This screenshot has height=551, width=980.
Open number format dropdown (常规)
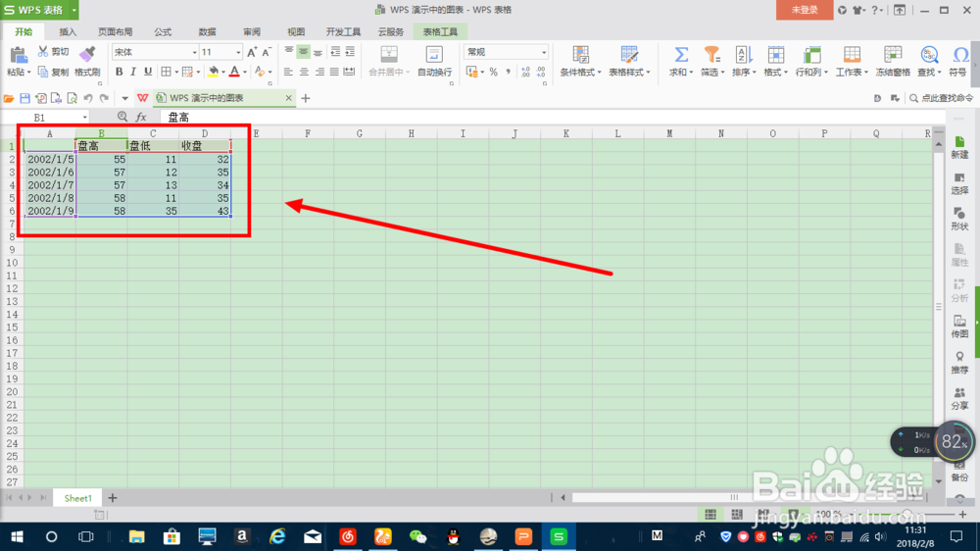pos(544,53)
